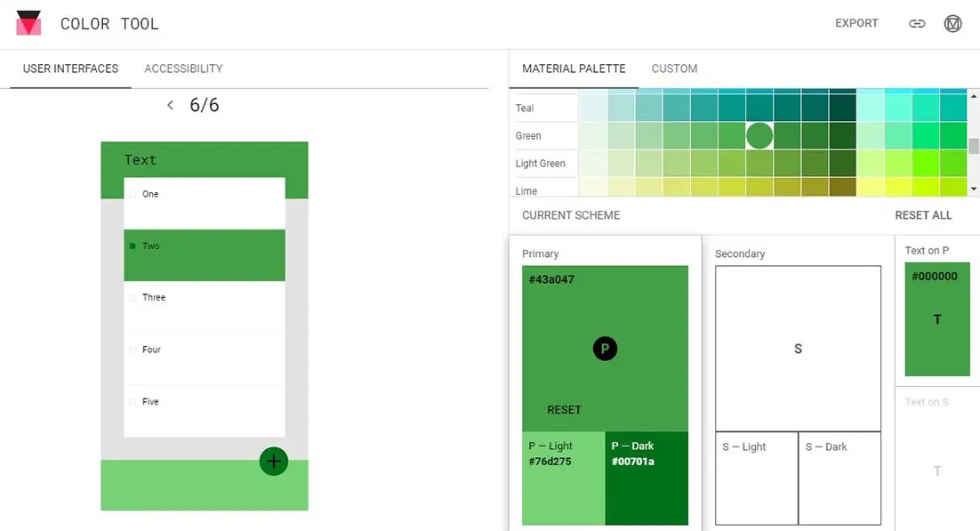Screen dimensions: 980x531
Task: Click the Color Tool logo icon
Action: 28,23
